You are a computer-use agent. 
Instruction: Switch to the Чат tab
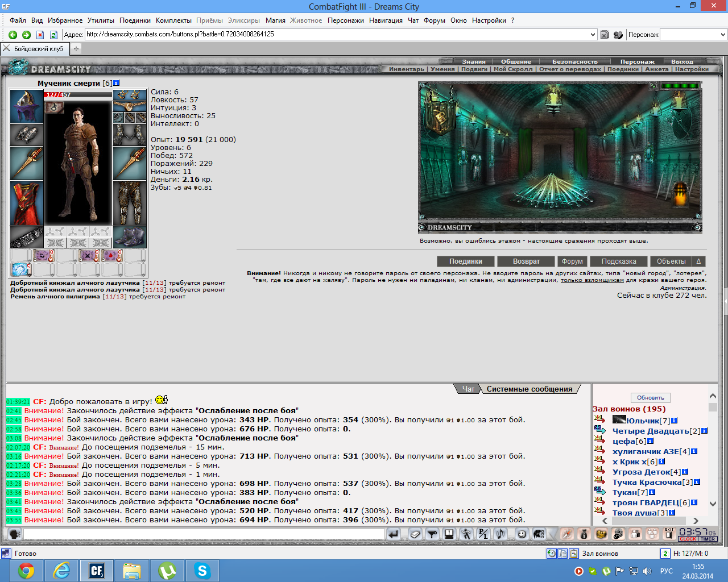pyautogui.click(x=468, y=389)
